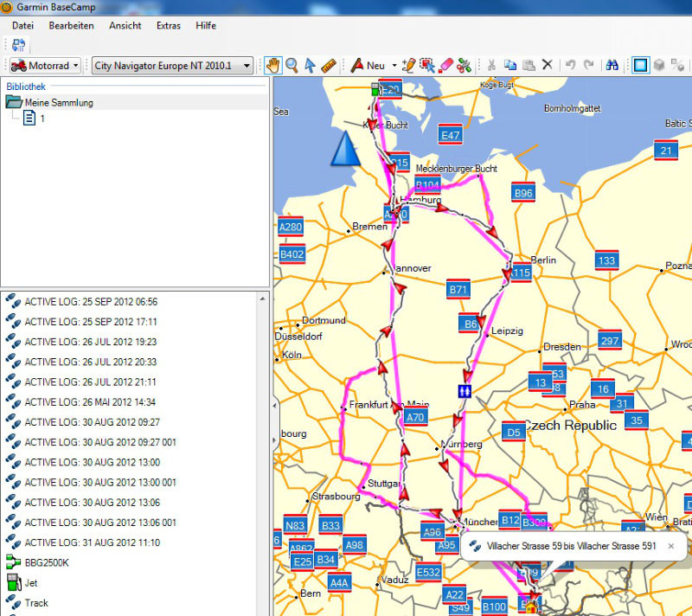Select the Zoom magnifier tool
The height and width of the screenshot is (616, 692).
coord(292,66)
